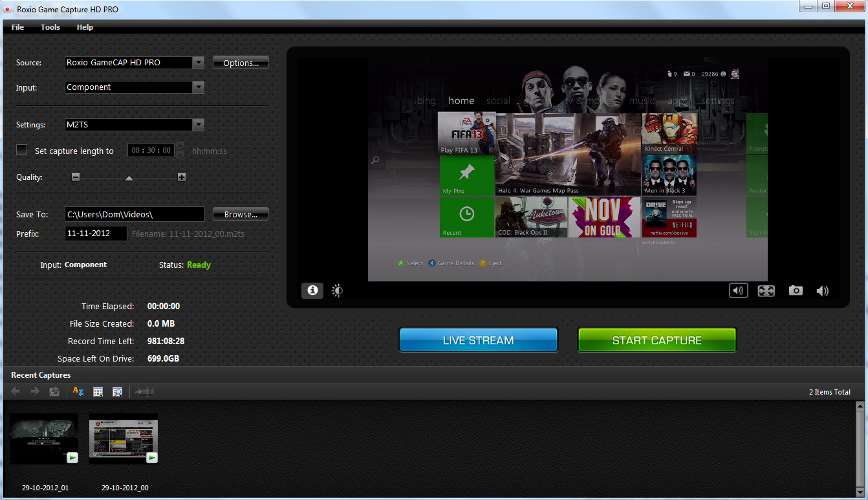Screen dimensions: 868x500
Task: Minimize the Roxio window
Action: coord(808,6)
